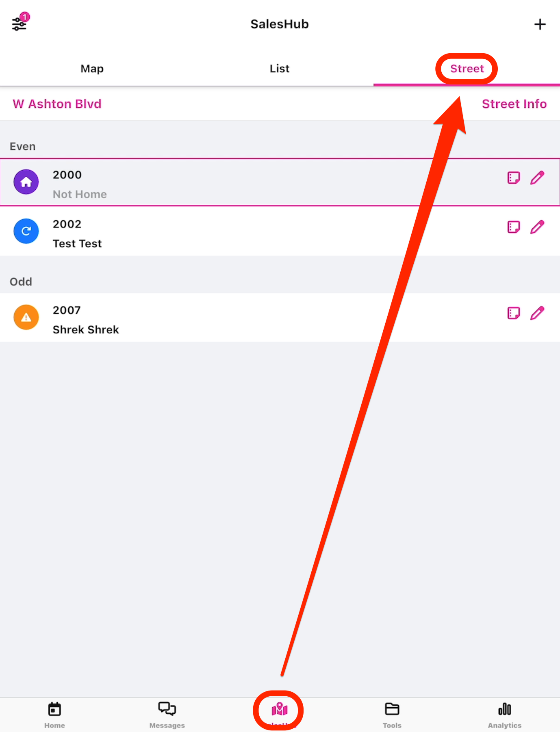Open note for address 2007
This screenshot has height=732, width=560.
click(x=514, y=313)
